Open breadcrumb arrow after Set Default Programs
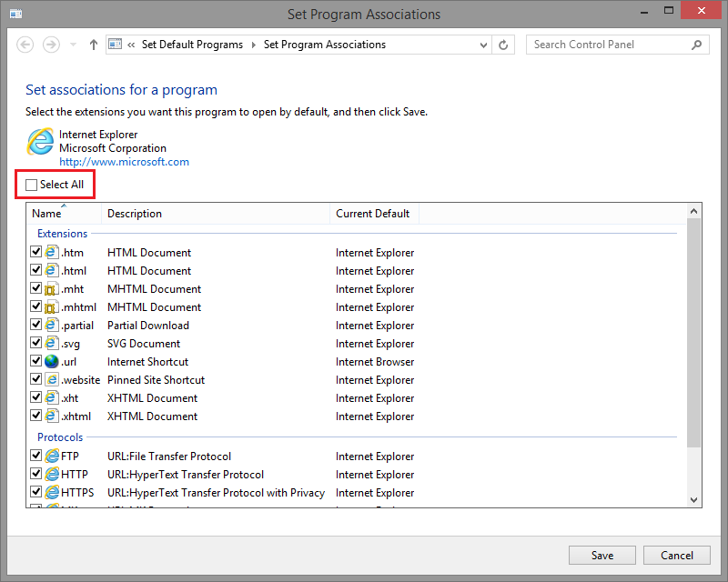The image size is (728, 582). coord(254,45)
